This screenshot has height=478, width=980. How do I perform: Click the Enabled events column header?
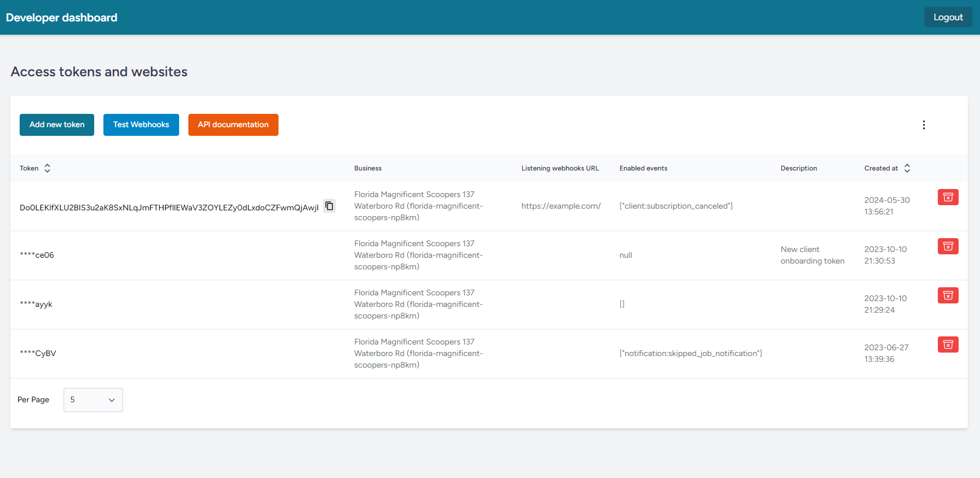click(643, 169)
